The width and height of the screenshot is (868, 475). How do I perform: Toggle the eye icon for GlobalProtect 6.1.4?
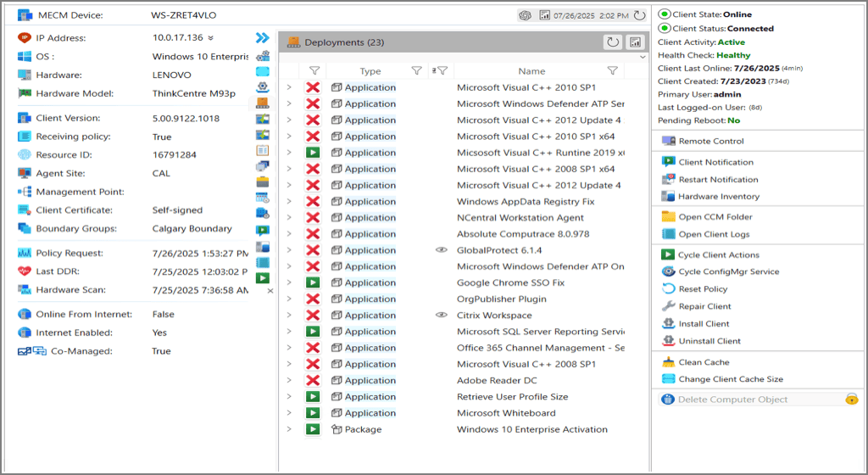(x=441, y=250)
